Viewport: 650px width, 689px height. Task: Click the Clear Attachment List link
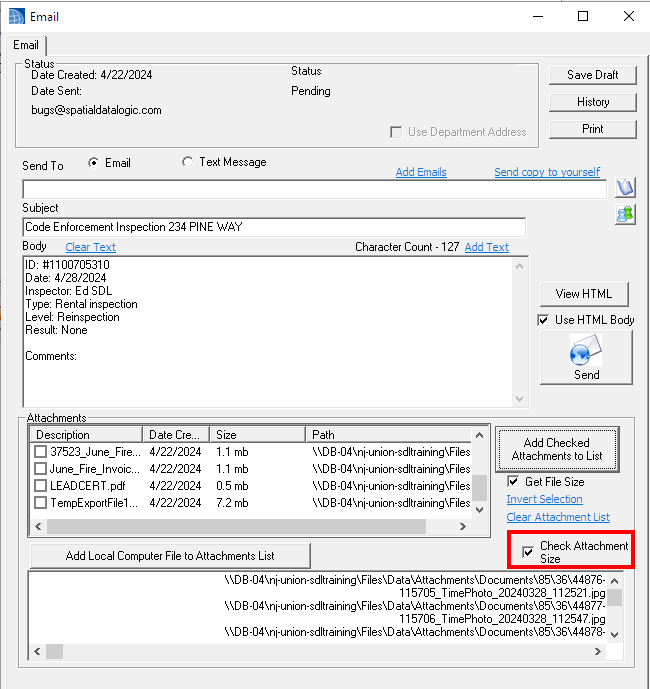click(x=558, y=517)
